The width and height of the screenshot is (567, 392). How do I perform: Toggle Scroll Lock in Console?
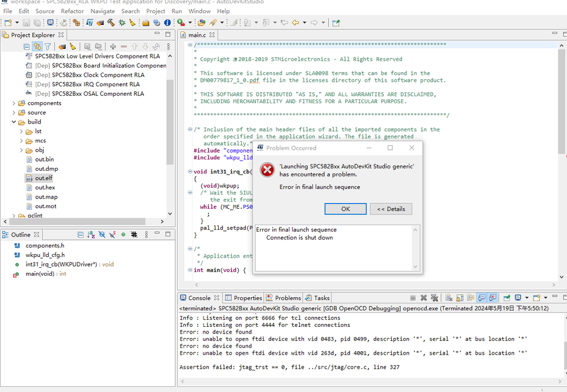click(x=460, y=298)
